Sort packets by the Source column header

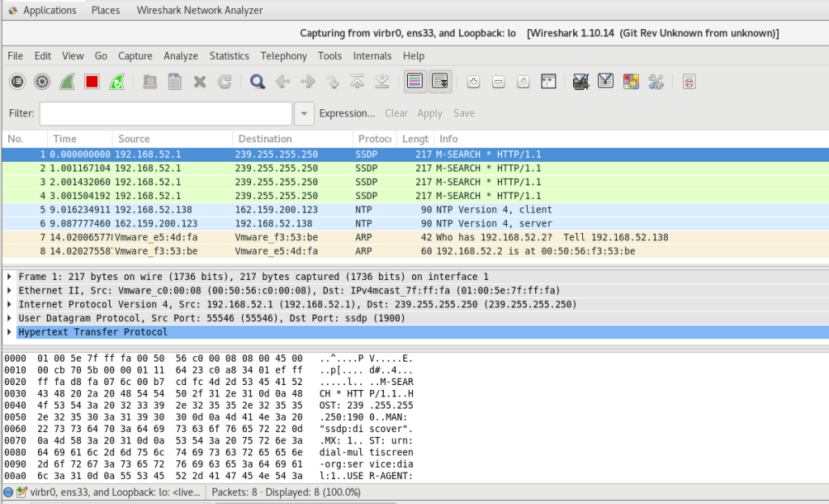pos(172,139)
